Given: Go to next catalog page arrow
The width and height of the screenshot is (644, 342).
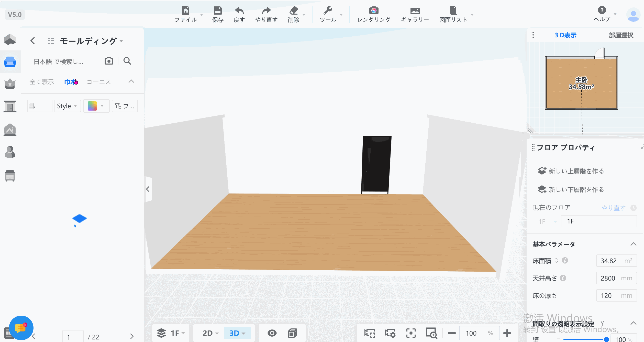Looking at the screenshot, I should tap(132, 336).
